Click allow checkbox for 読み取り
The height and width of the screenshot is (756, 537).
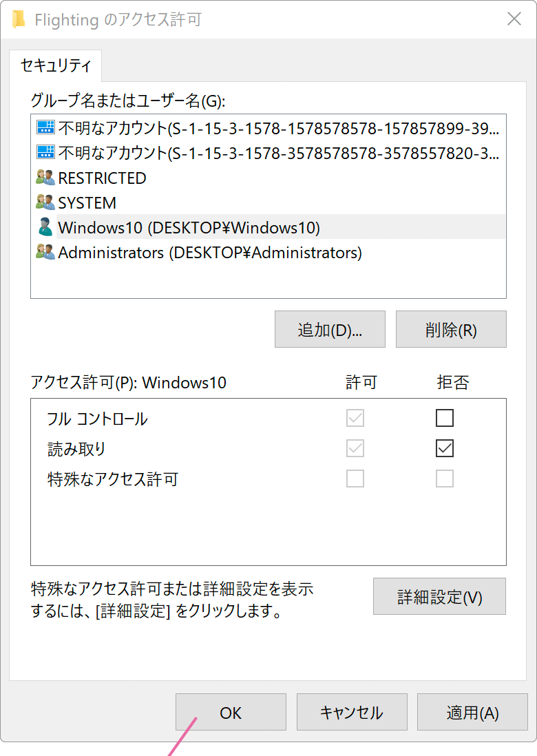(355, 448)
